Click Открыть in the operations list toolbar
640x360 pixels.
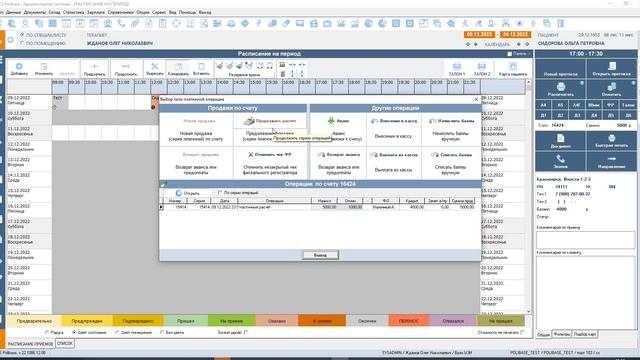187,193
